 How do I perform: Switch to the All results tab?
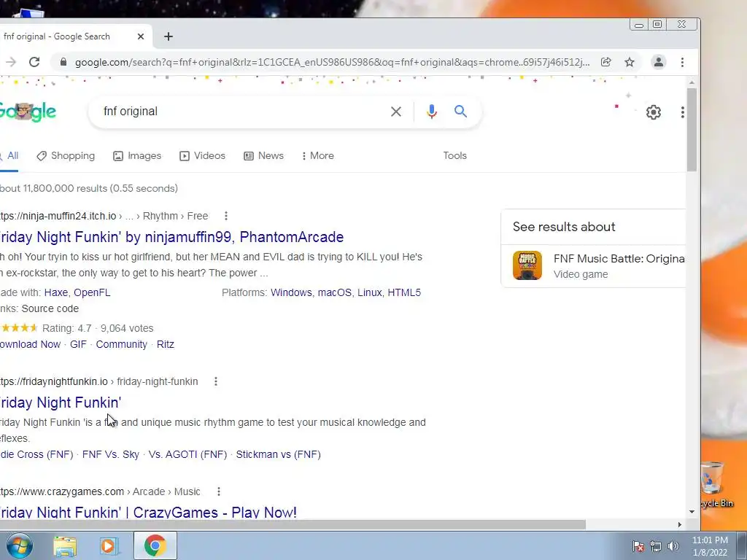[x=9, y=156]
